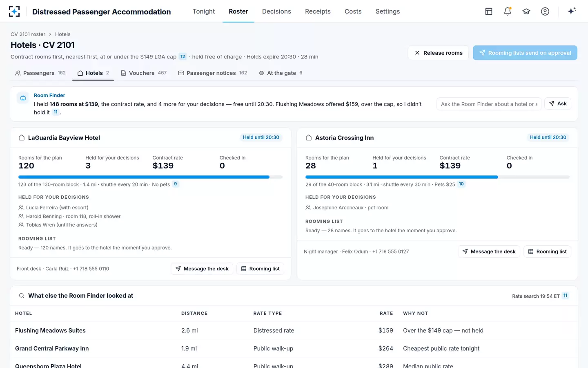Select the Grand Central Parkway Inn row
Viewport: 588px width, 368px height.
[x=294, y=348]
